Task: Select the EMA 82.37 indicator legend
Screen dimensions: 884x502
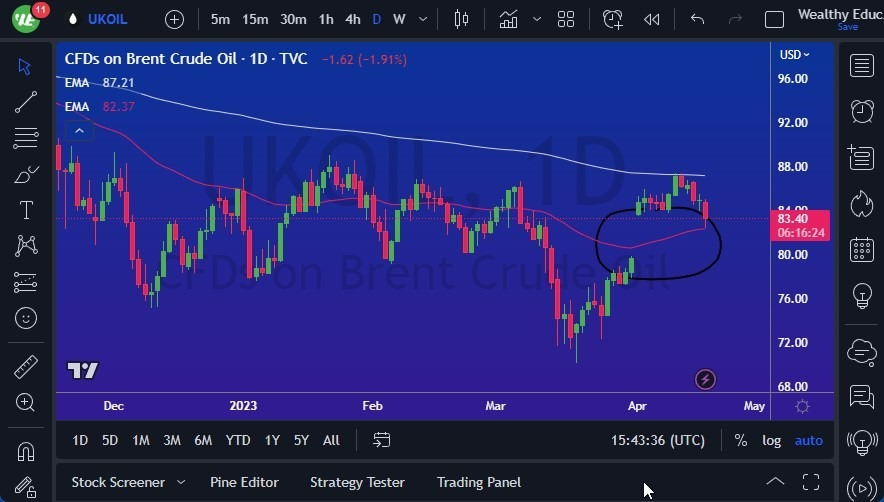Action: (x=100, y=107)
